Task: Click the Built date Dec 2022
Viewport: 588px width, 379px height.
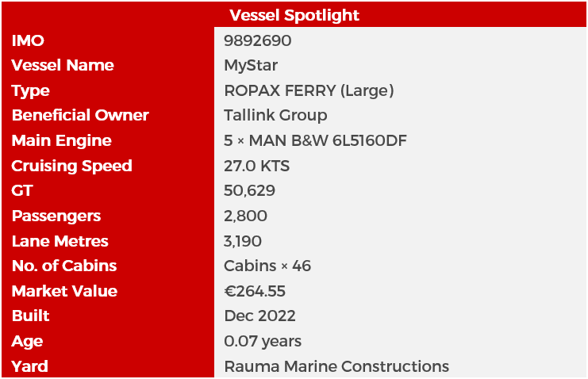Action: 259,316
